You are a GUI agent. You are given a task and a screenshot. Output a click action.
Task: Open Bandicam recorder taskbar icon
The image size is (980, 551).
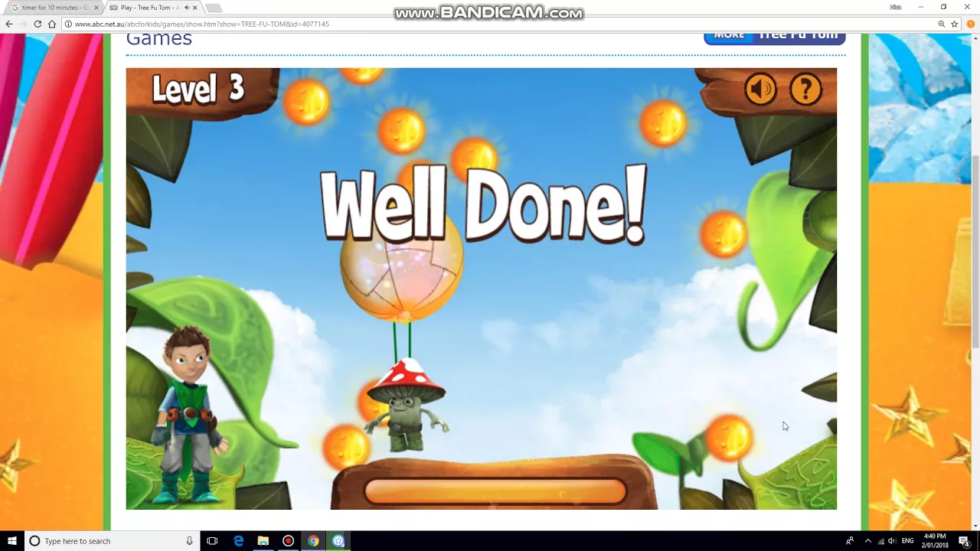click(x=288, y=541)
